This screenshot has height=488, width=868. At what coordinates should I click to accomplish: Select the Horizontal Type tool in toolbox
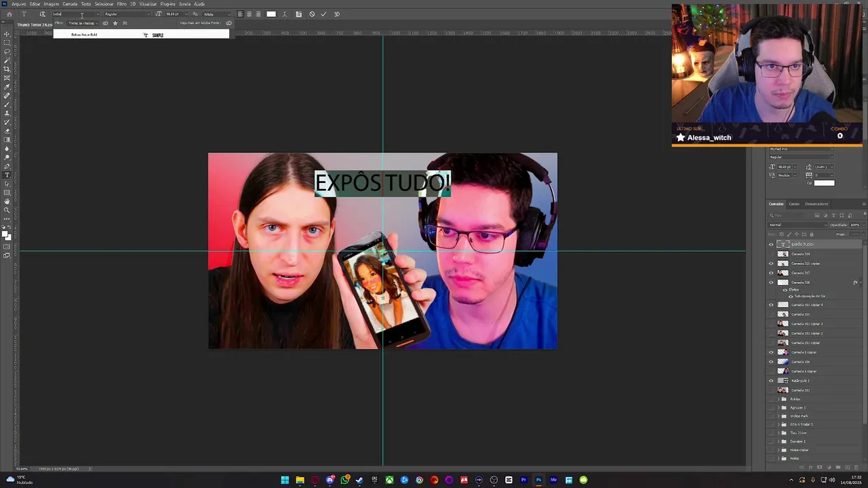point(7,175)
